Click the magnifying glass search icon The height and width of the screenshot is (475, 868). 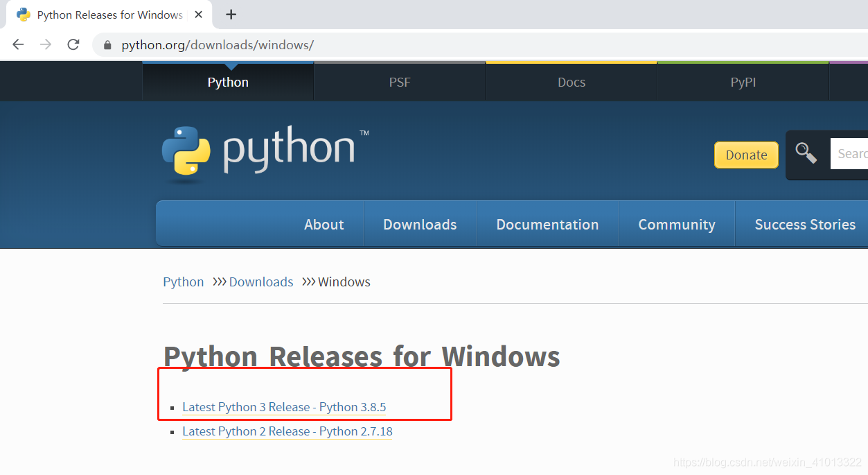point(806,153)
